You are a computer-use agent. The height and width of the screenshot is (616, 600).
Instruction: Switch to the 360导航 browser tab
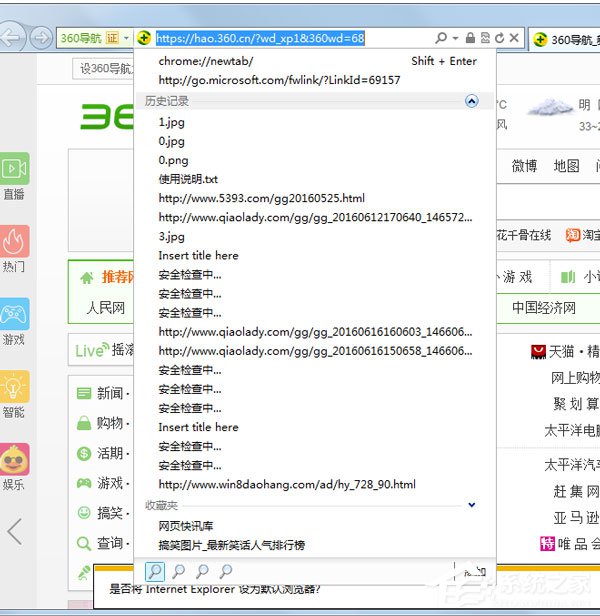click(x=564, y=39)
